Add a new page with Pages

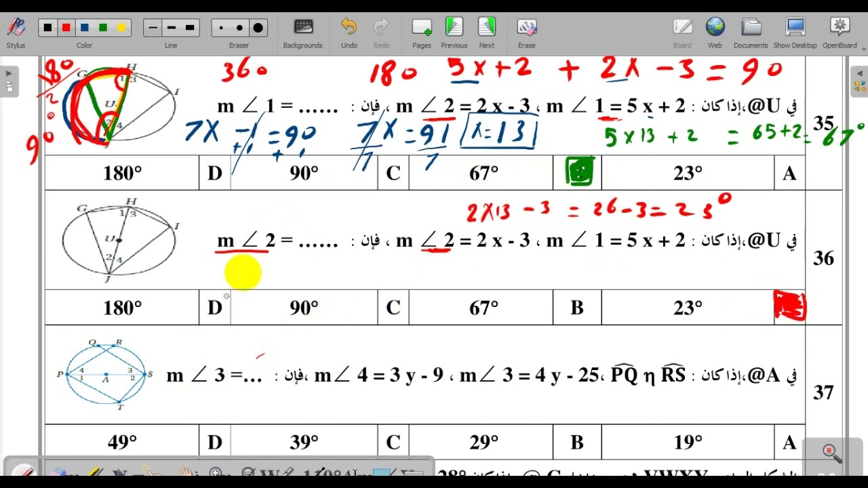coord(422,32)
